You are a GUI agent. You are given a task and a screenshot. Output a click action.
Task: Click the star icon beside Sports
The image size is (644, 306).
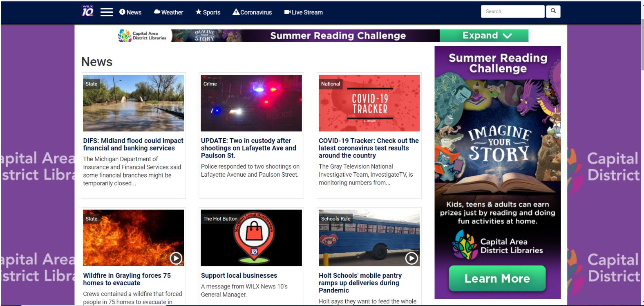(199, 12)
